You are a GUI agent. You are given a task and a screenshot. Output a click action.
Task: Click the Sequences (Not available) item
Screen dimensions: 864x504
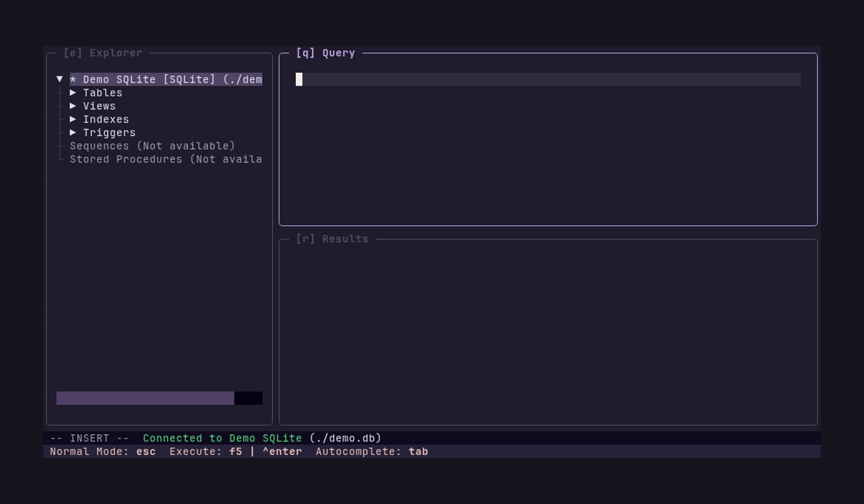(x=152, y=146)
